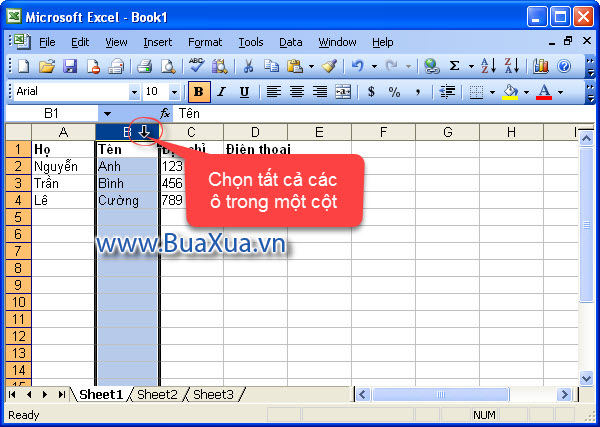Open the Edit menu

[x=80, y=42]
